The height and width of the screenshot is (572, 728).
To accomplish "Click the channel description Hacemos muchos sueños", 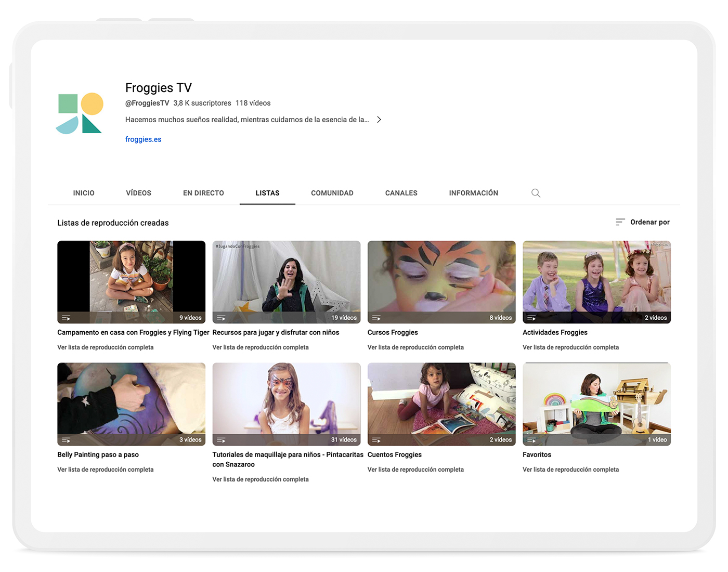I will (x=247, y=120).
